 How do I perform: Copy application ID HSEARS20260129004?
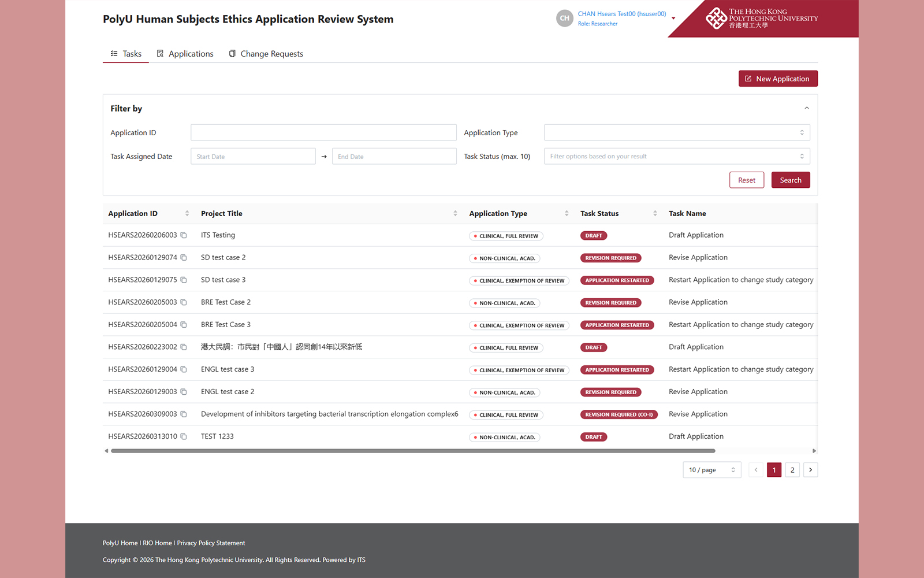pos(184,369)
